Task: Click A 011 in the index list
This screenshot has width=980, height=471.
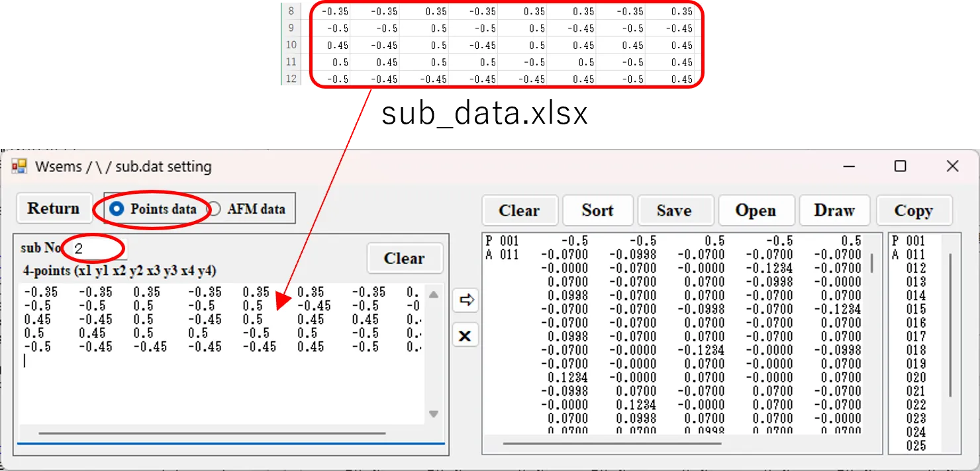Action: coord(908,254)
